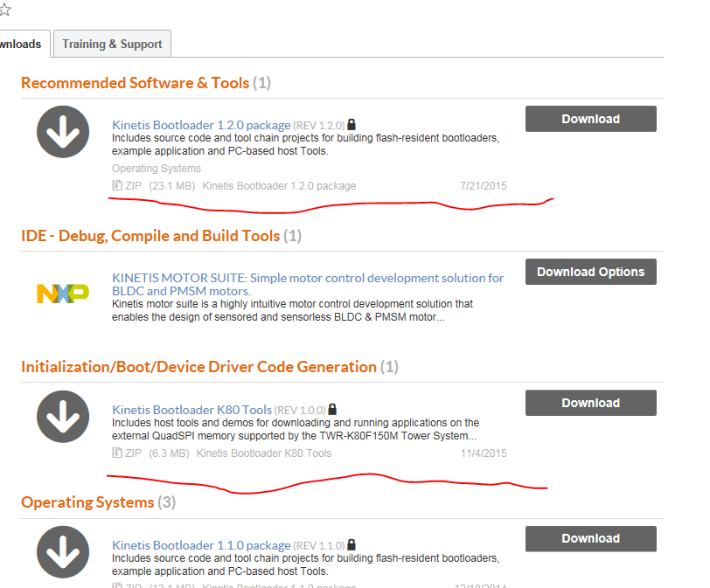Click download arrow icon for Bootloader 1.1.0

(x=63, y=552)
